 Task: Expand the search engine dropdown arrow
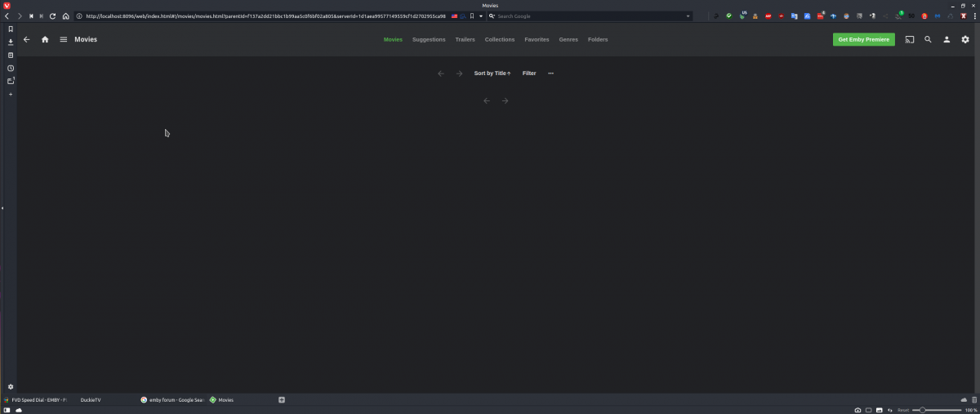tap(688, 16)
